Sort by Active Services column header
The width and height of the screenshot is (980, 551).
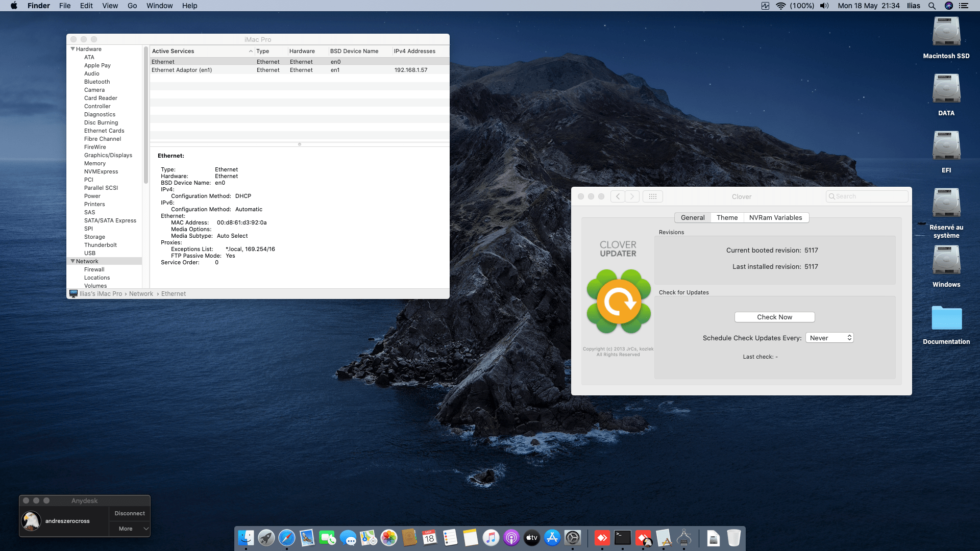point(202,51)
